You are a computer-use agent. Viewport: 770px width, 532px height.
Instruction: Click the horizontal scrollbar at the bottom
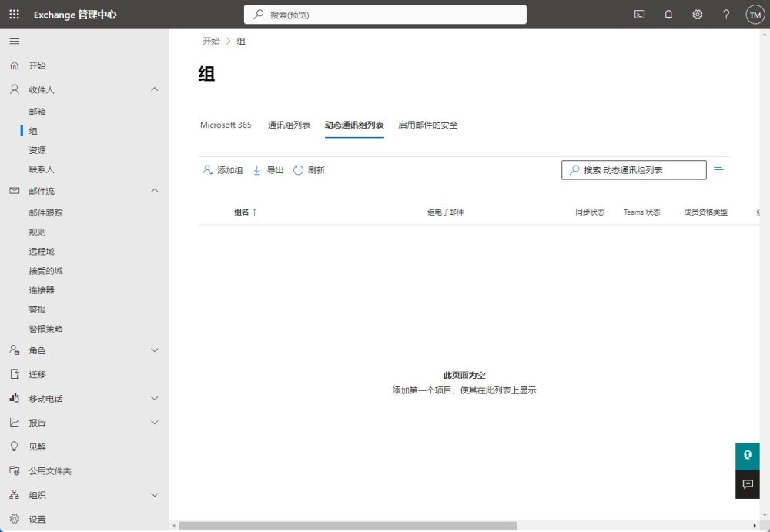click(348, 526)
